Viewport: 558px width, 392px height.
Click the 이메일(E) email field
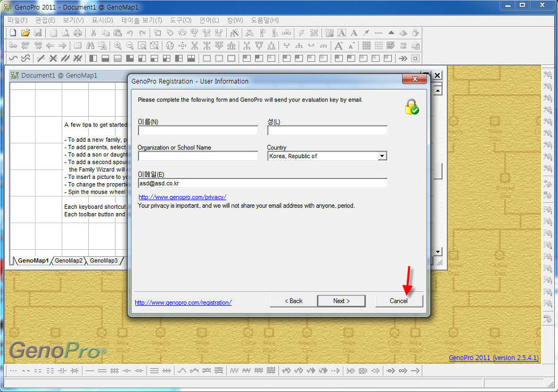(263, 183)
